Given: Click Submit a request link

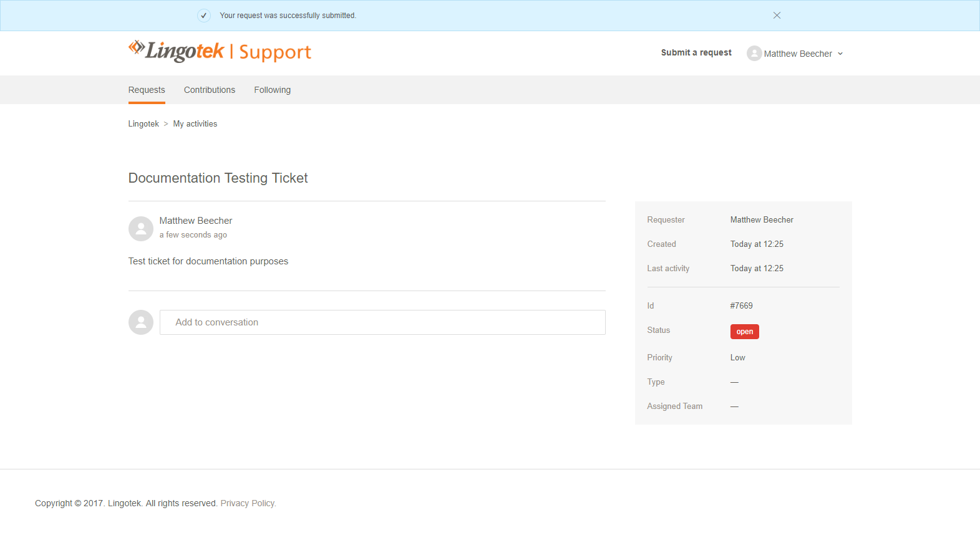Looking at the screenshot, I should coord(696,53).
